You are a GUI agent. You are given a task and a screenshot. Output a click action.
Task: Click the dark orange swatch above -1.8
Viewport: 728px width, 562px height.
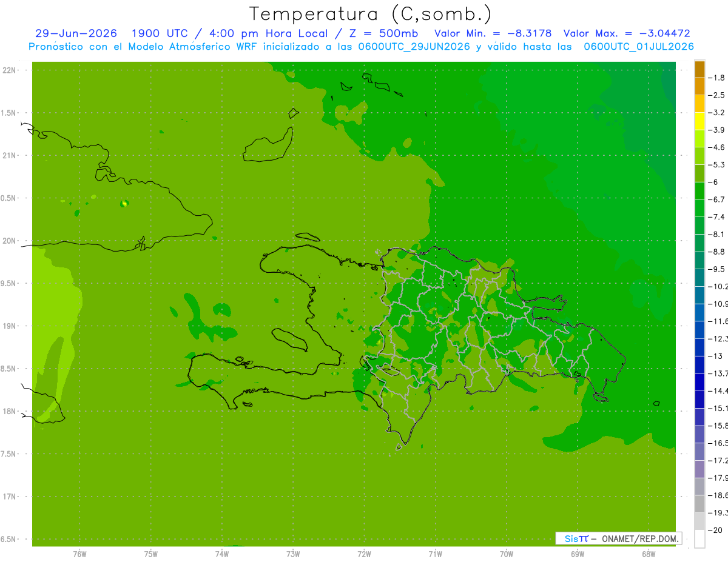(699, 69)
